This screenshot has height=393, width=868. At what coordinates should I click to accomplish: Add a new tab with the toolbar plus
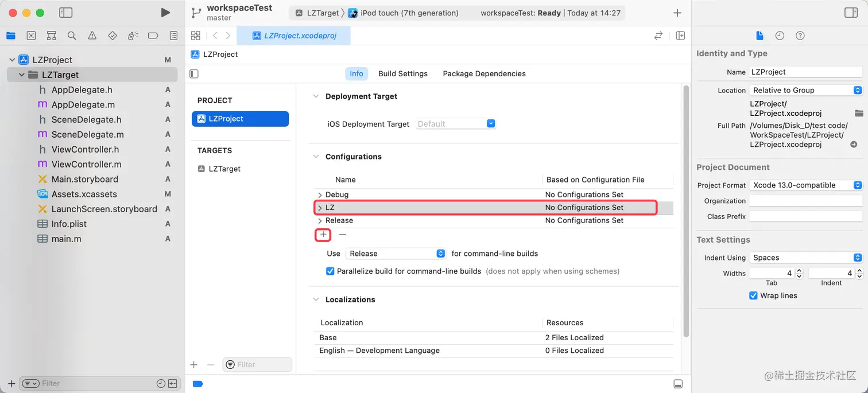pyautogui.click(x=677, y=13)
